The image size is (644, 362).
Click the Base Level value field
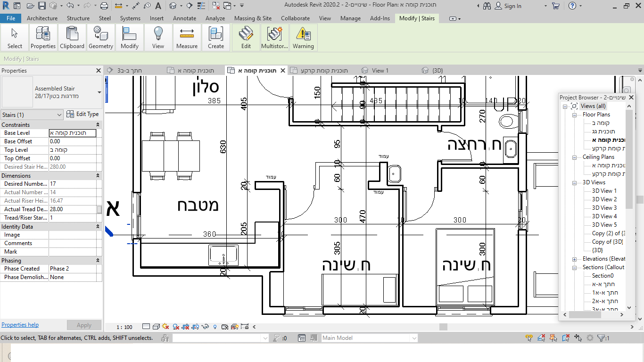[x=73, y=133]
